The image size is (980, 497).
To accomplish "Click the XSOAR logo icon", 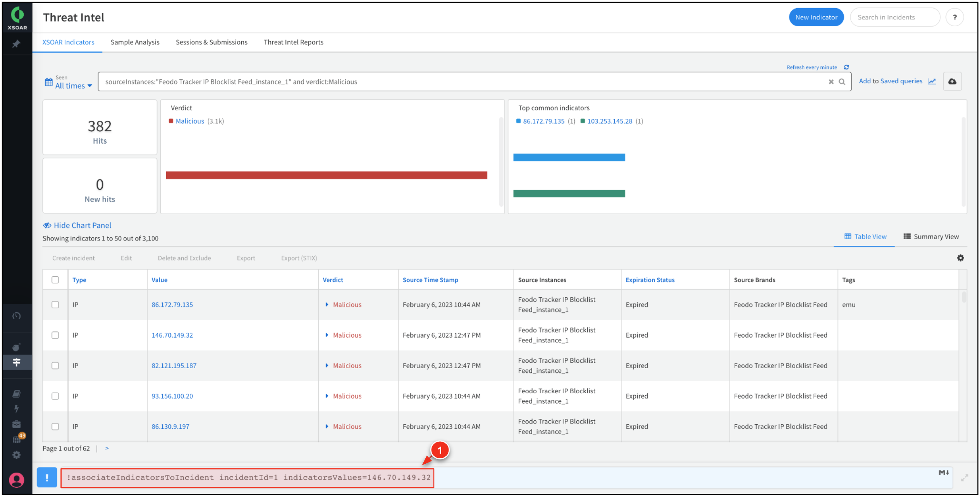I will (17, 18).
